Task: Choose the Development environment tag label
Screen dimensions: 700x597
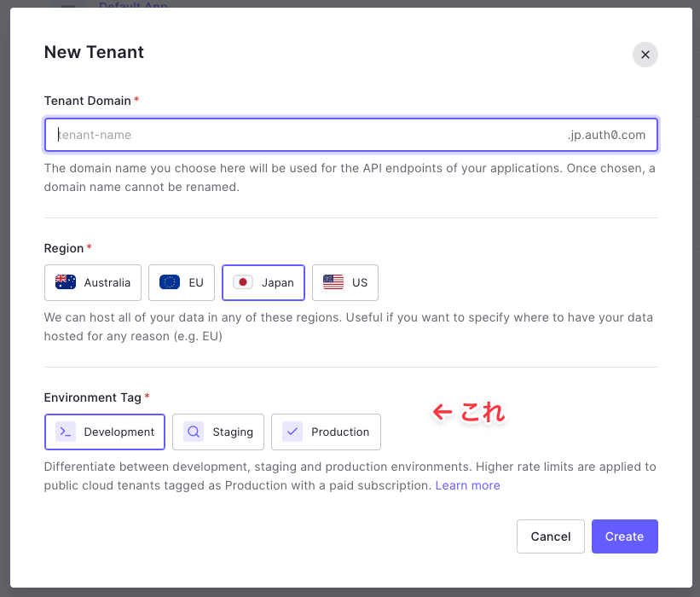Action: 119,432
